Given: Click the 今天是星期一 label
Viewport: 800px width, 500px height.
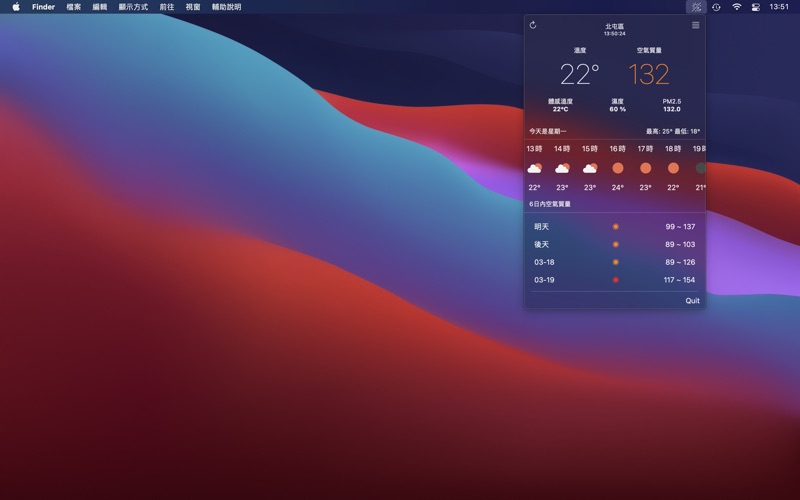Looking at the screenshot, I should pos(547,131).
